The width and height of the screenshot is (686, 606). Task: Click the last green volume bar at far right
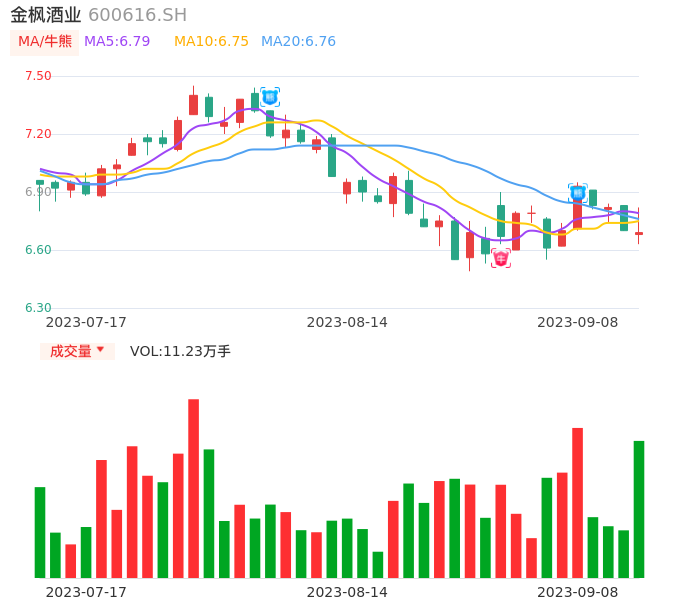(639, 509)
